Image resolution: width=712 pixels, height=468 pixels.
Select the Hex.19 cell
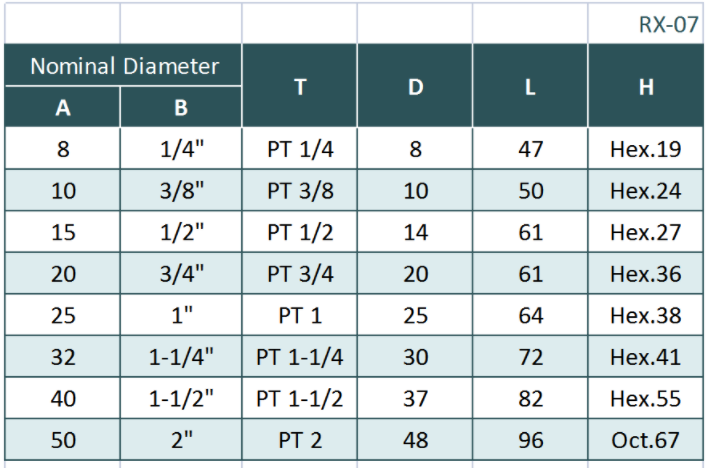[646, 150]
